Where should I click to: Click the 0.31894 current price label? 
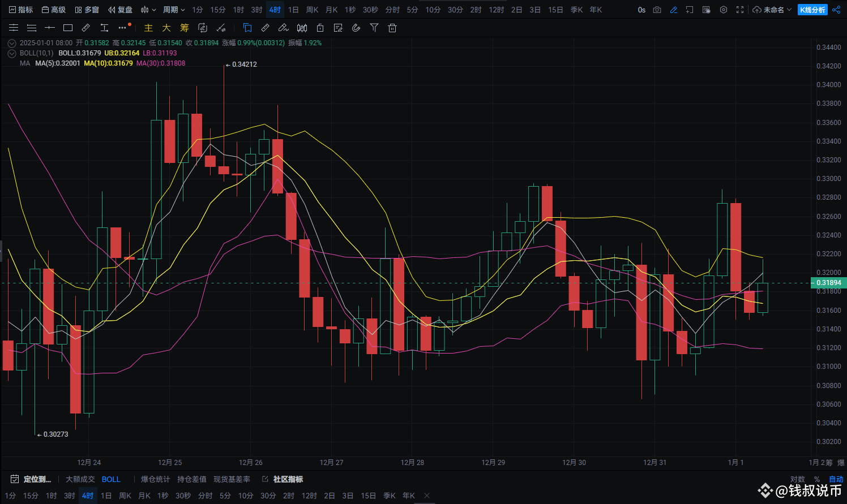pos(829,283)
